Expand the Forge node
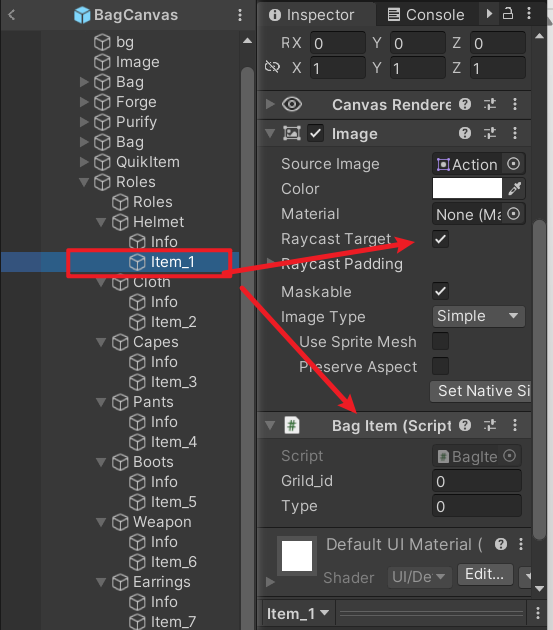The height and width of the screenshot is (630, 553). 84,102
